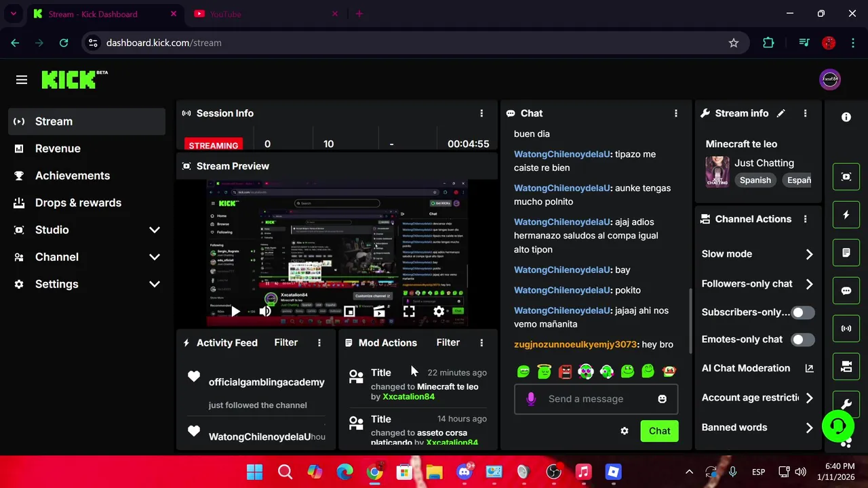Open the green headset support button
This screenshot has height=488, width=868.
838,426
